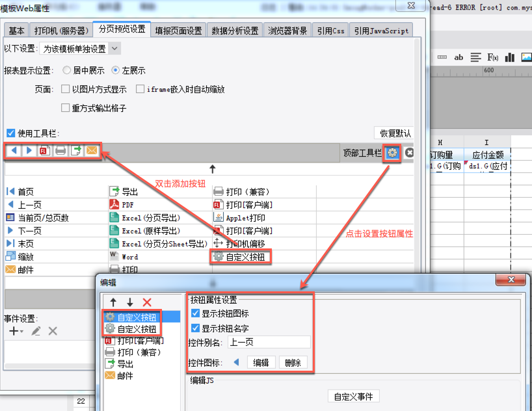Click the alignment lines icon in background designer

(475, 57)
